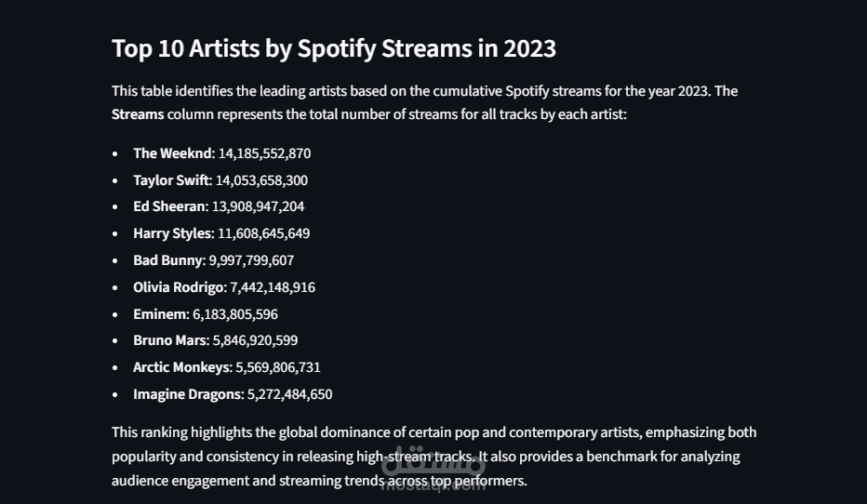The height and width of the screenshot is (504, 867).
Task: Select The Weeknd list entry
Action: point(221,153)
